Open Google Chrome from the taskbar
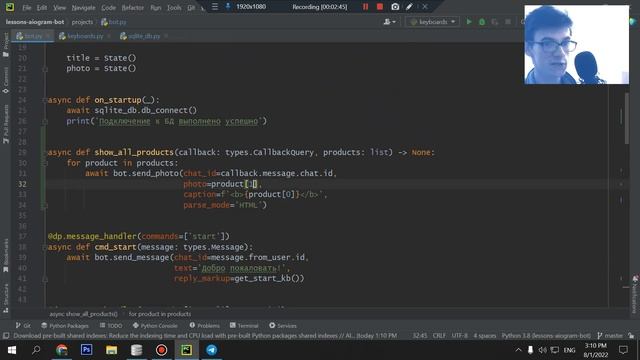 [x=62, y=350]
